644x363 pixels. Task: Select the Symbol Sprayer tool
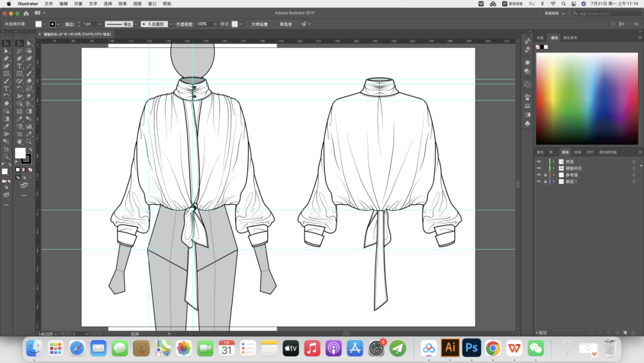coord(19,126)
